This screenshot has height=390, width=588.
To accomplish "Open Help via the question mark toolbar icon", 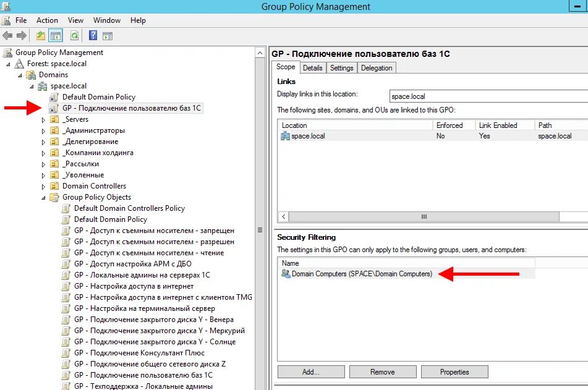I will pos(93,36).
